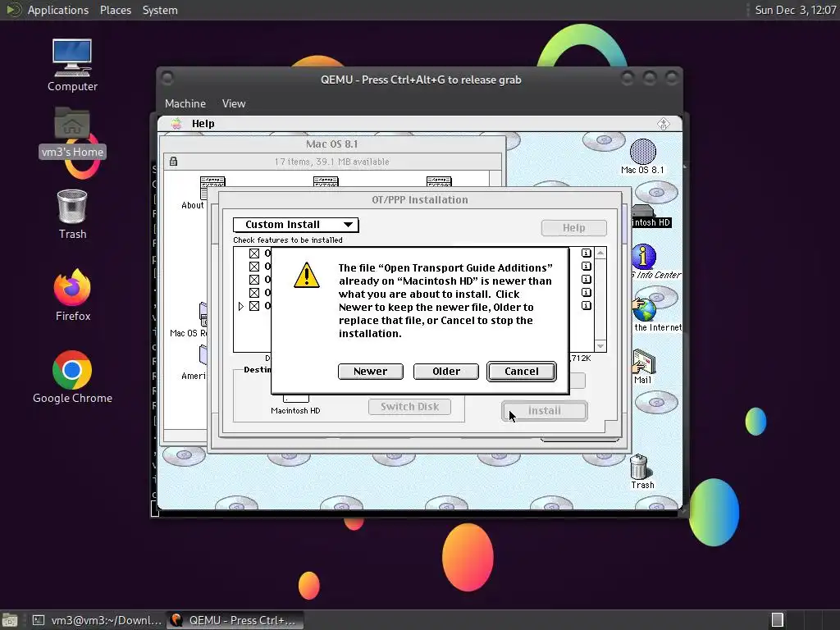Toggle the checkbox beside the disclosure triangle
This screenshot has height=630, width=840.
pyautogui.click(x=254, y=305)
